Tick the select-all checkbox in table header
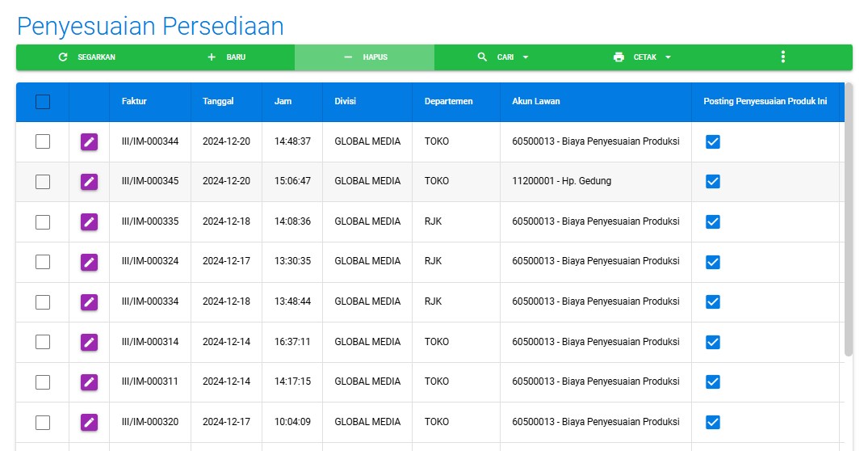 pos(43,102)
